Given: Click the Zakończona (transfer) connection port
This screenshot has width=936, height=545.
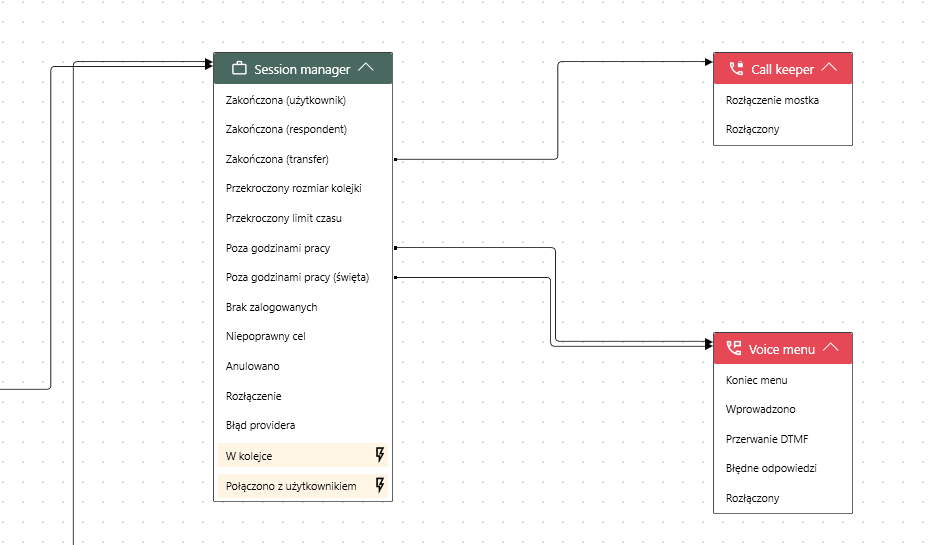Looking at the screenshot, I should coord(396,159).
